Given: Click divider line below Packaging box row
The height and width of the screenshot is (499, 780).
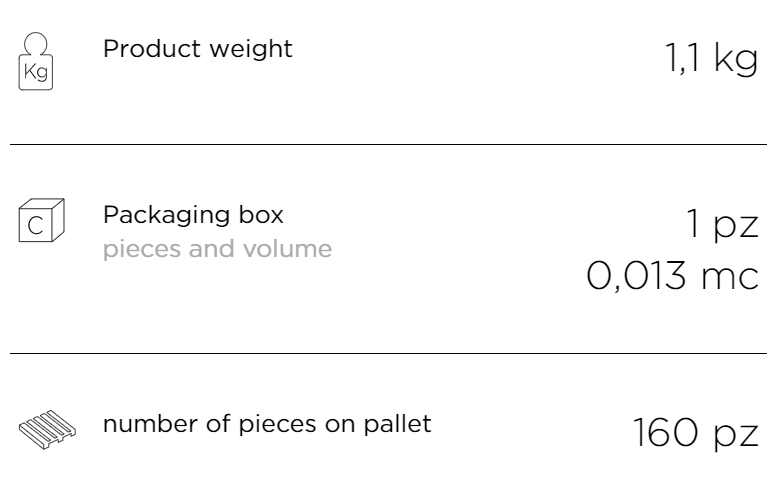Looking at the screenshot, I should click(x=389, y=353).
